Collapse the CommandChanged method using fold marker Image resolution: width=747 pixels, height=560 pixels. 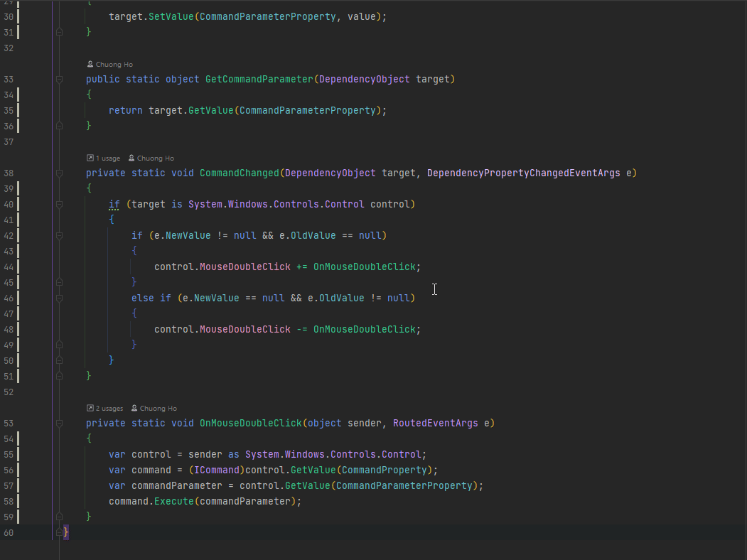[60, 173]
